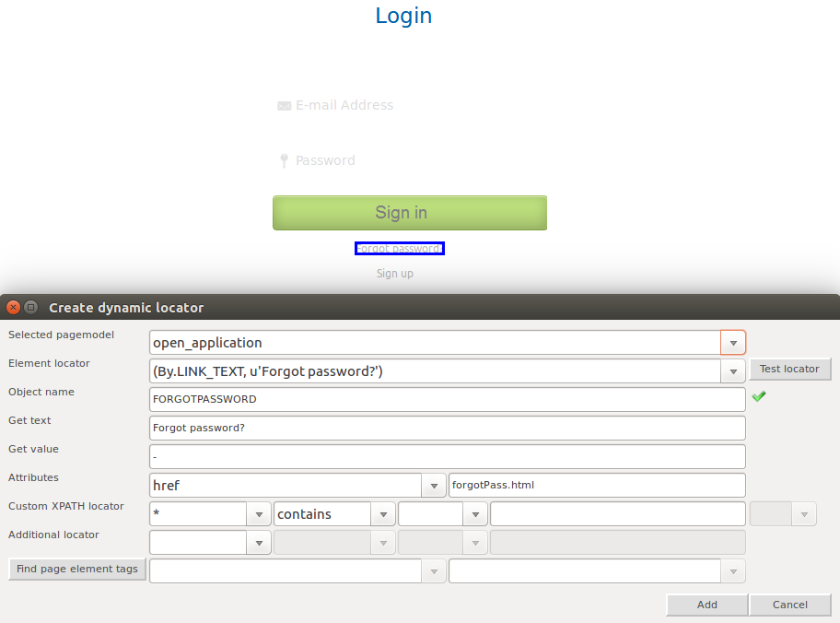Click the Get text field
Image resolution: width=840 pixels, height=623 pixels.
448,428
